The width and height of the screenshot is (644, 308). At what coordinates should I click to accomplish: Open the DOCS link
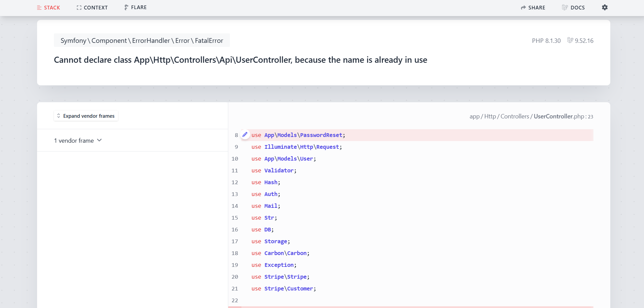(x=573, y=7)
